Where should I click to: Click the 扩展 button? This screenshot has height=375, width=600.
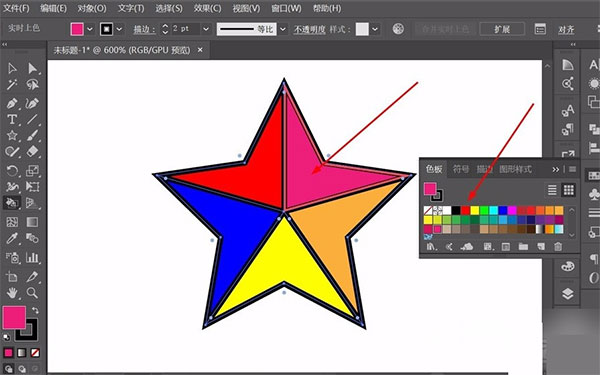502,29
